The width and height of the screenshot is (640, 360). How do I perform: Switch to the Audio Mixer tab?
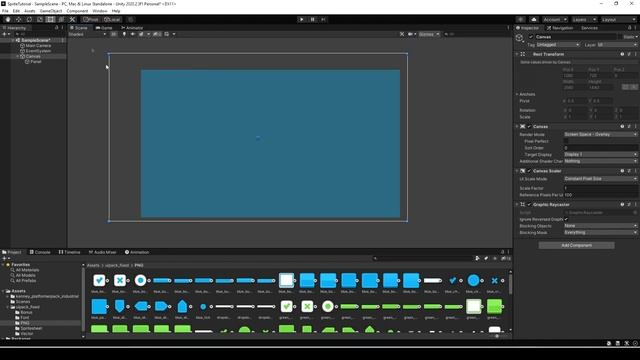102,252
